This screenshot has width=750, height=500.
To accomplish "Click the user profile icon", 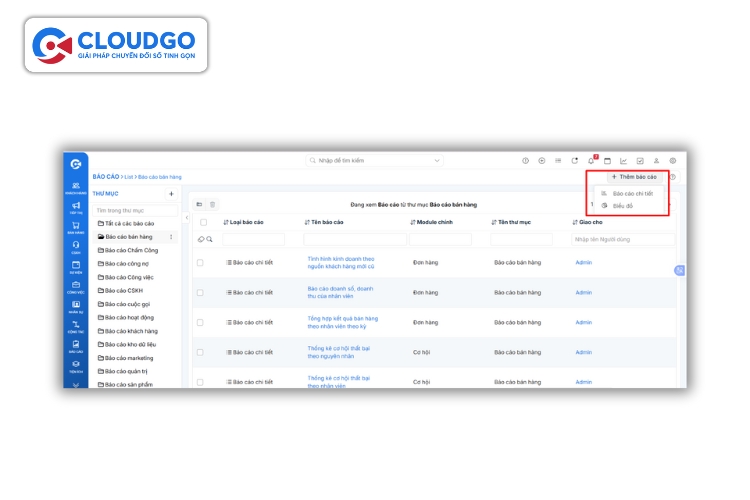I will point(657,160).
